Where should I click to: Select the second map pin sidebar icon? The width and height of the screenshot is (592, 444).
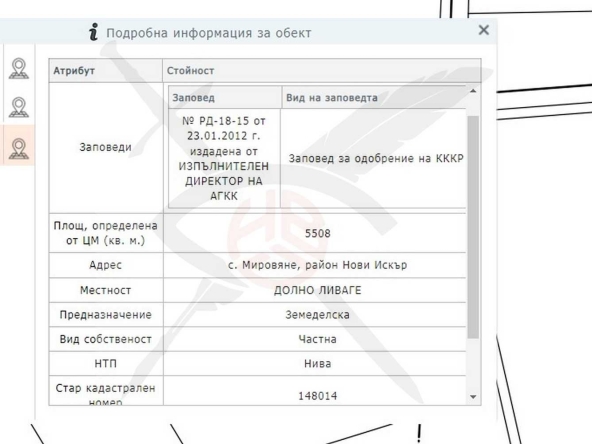tap(18, 107)
